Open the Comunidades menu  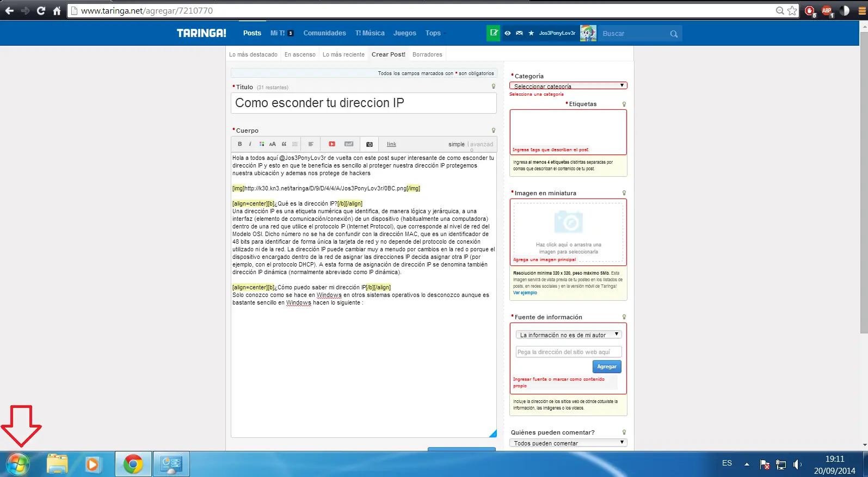click(324, 33)
